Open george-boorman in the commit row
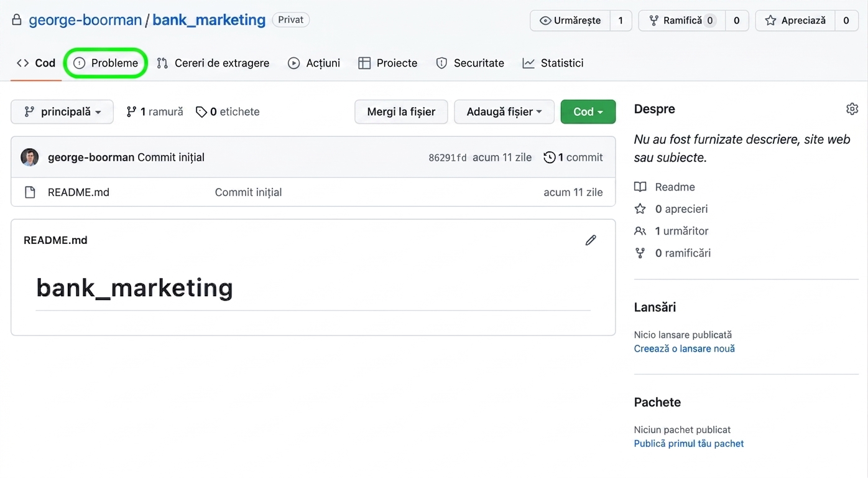Screen dimensions: 868x478 point(91,157)
